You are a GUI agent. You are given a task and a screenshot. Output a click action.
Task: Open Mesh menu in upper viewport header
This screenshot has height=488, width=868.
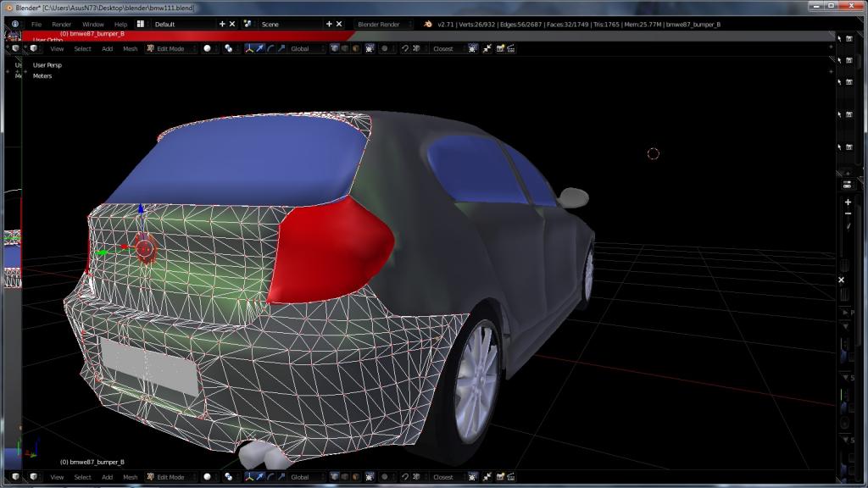pos(130,48)
